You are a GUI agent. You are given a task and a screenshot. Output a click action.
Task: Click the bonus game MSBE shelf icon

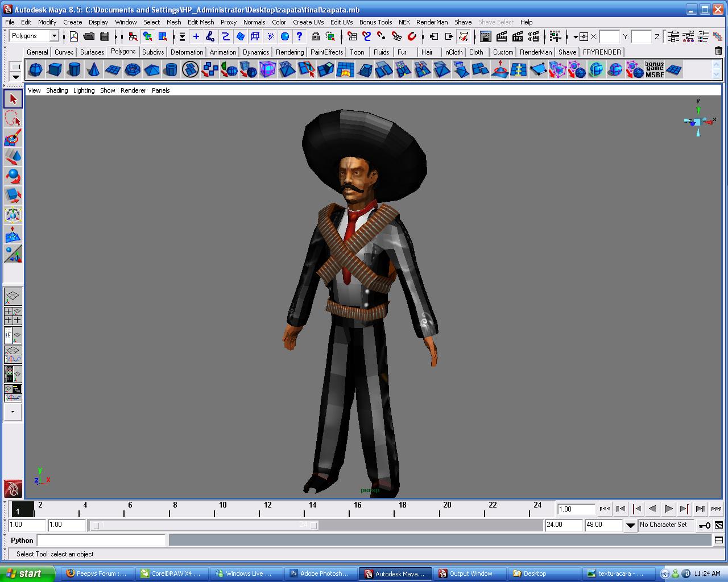tap(654, 70)
